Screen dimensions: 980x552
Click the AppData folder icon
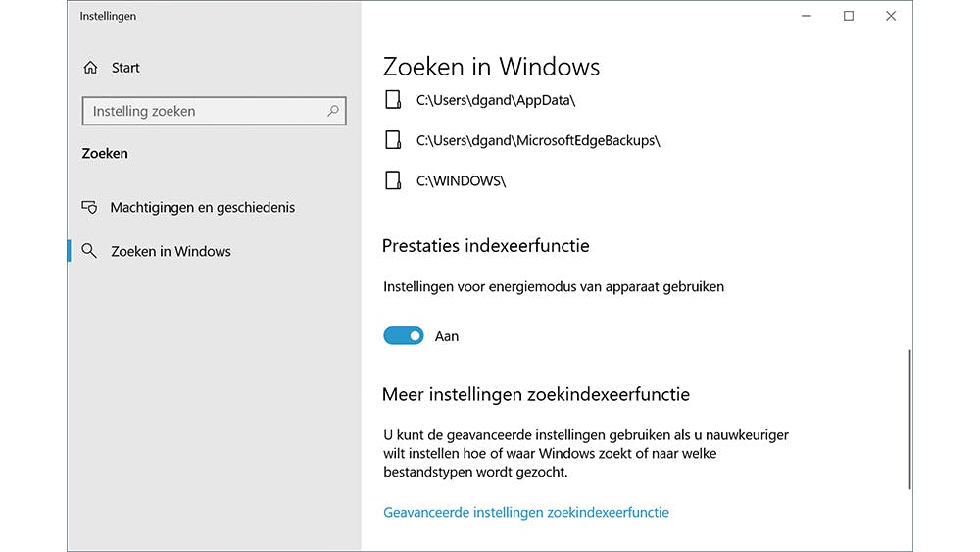(393, 99)
